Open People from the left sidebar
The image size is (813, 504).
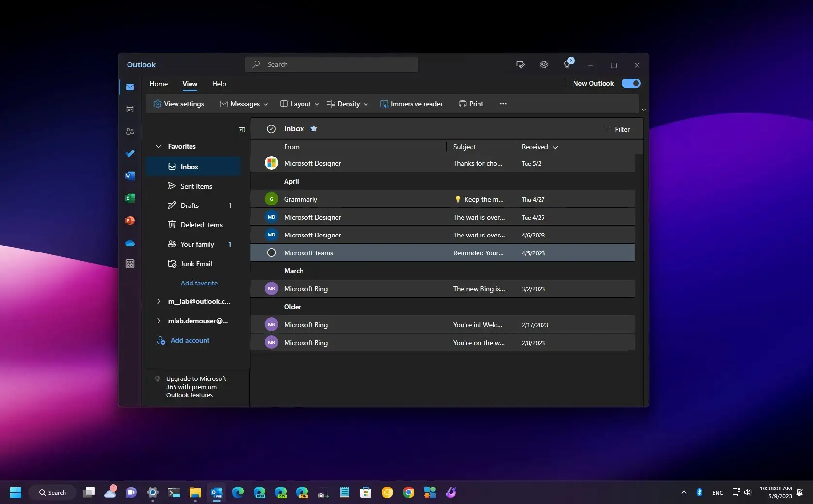[129, 131]
